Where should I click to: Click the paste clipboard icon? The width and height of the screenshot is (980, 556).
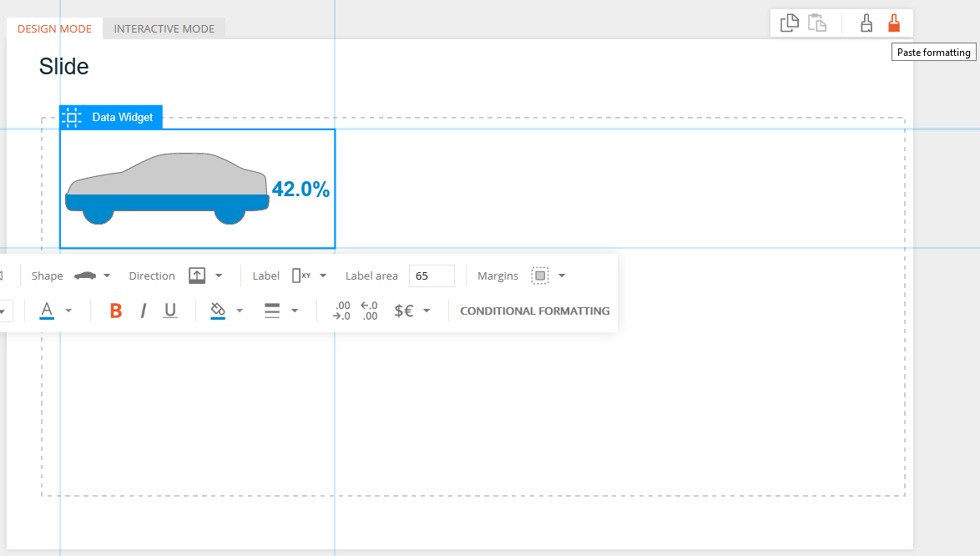(x=817, y=23)
